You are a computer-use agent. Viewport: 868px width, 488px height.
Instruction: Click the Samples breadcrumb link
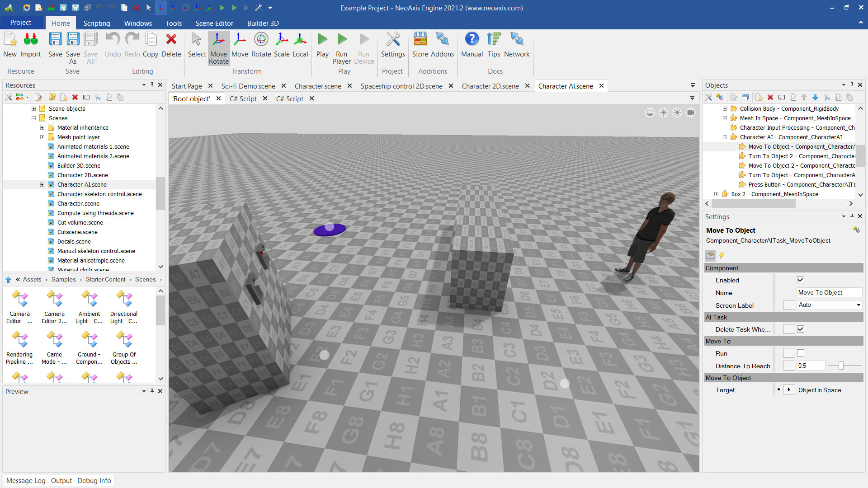tap(63, 280)
